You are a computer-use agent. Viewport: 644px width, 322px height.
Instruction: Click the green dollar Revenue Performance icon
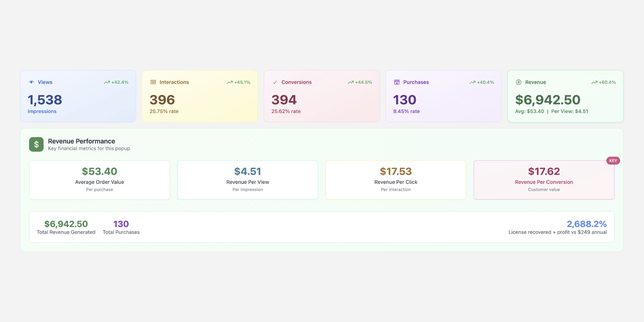[36, 144]
